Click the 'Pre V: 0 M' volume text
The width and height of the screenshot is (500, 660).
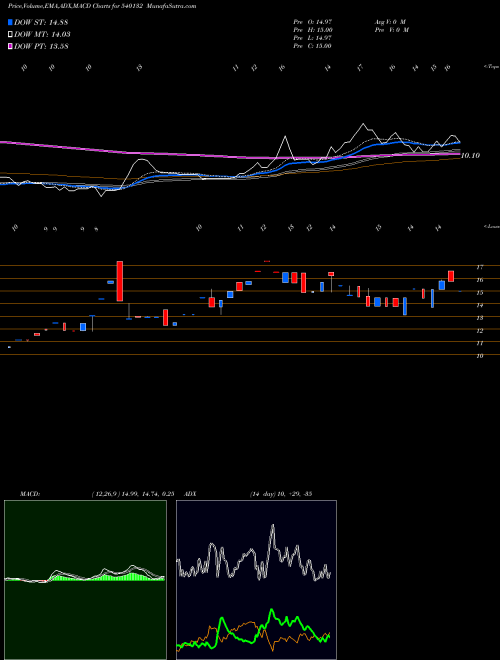click(391, 30)
